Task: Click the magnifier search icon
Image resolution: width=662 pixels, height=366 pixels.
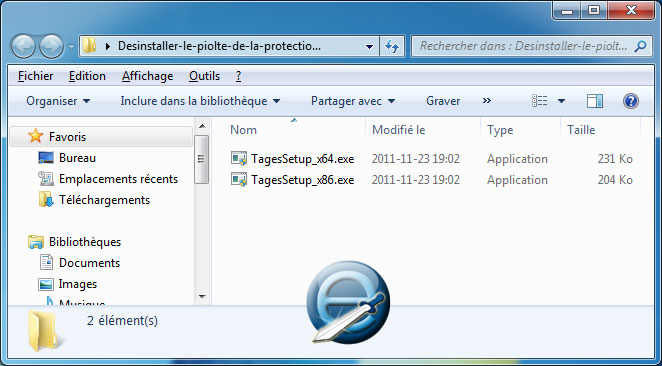Action: tap(640, 46)
